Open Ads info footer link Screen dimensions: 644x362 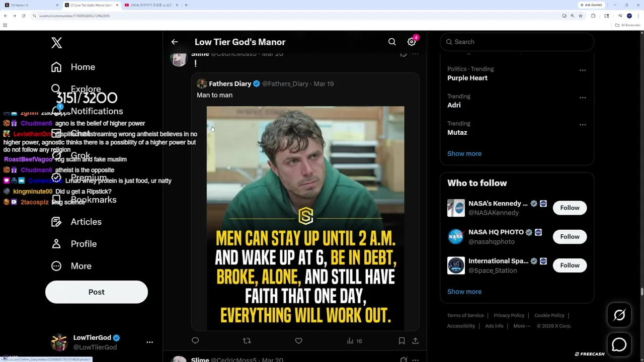pos(494,326)
